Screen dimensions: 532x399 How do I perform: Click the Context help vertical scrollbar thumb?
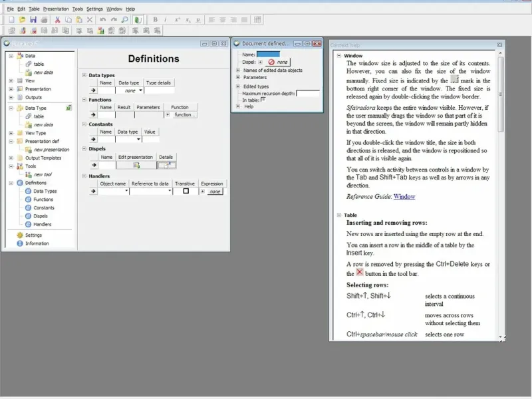(x=501, y=94)
